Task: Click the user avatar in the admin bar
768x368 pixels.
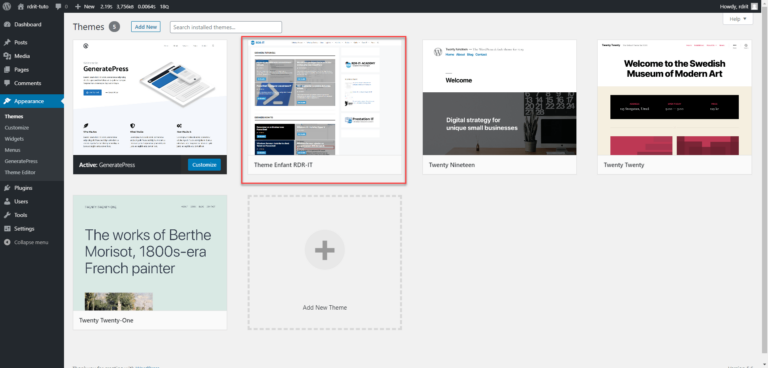Action: 754,7
